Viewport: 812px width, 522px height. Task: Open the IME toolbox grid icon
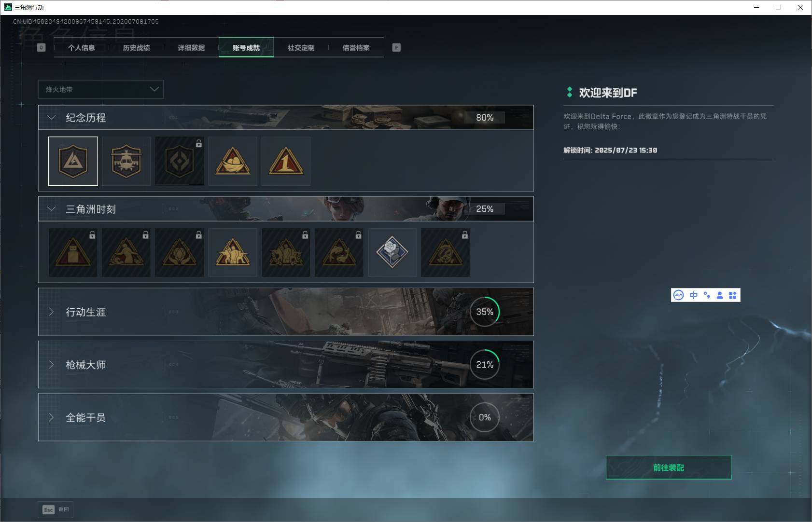733,295
